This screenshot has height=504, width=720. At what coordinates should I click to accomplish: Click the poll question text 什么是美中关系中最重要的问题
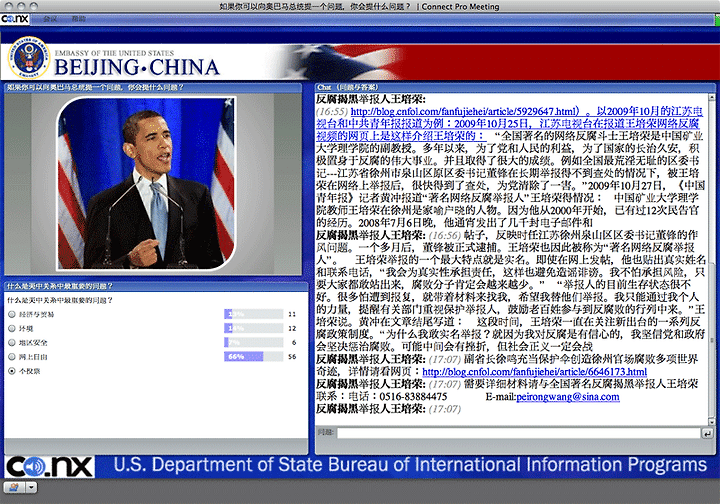[x=60, y=300]
